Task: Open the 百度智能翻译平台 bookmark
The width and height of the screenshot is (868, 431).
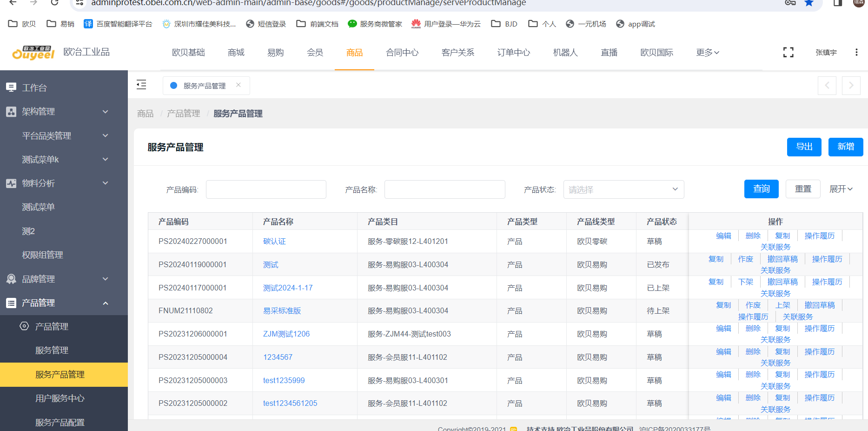Action: pyautogui.click(x=118, y=24)
